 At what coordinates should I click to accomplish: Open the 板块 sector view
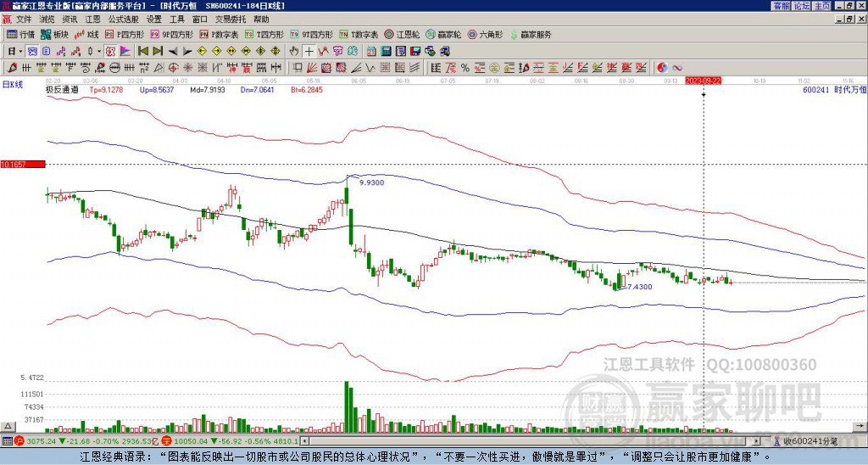tap(54, 34)
